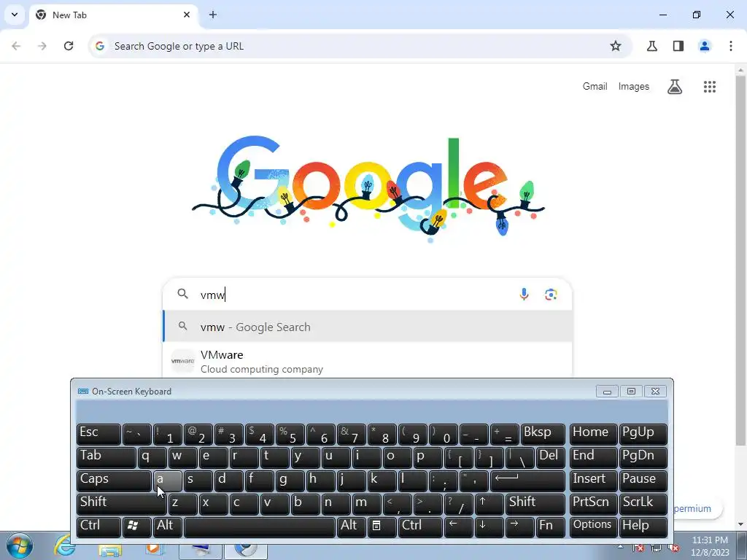Toggle Fn key on On-Screen Keyboard

550,528
